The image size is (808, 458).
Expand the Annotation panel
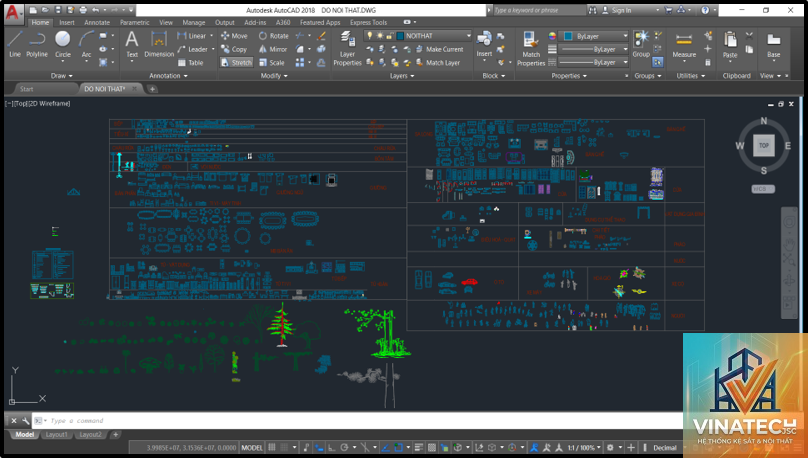coord(169,76)
